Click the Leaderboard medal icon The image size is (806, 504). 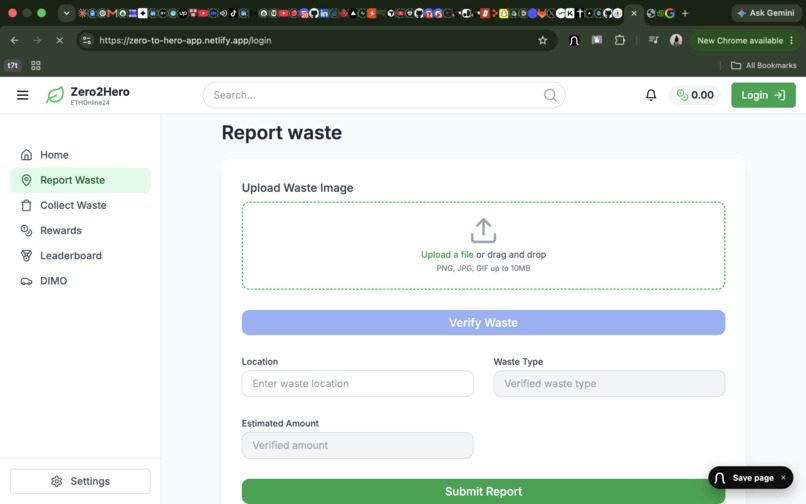26,256
